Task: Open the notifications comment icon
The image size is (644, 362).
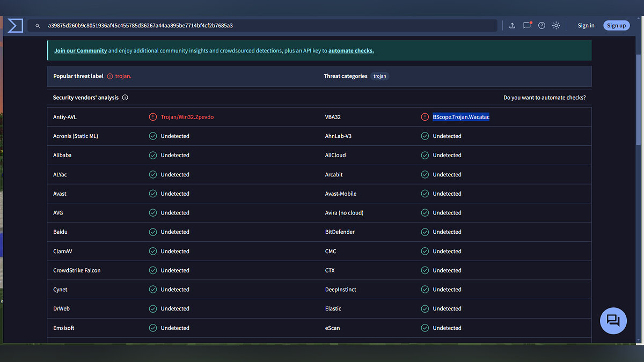Action: 527,26
